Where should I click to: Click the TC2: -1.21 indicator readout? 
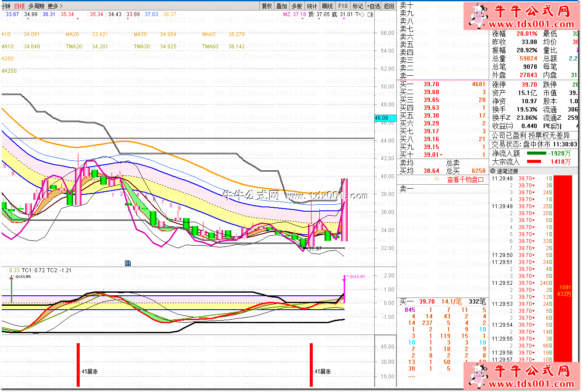59,270
